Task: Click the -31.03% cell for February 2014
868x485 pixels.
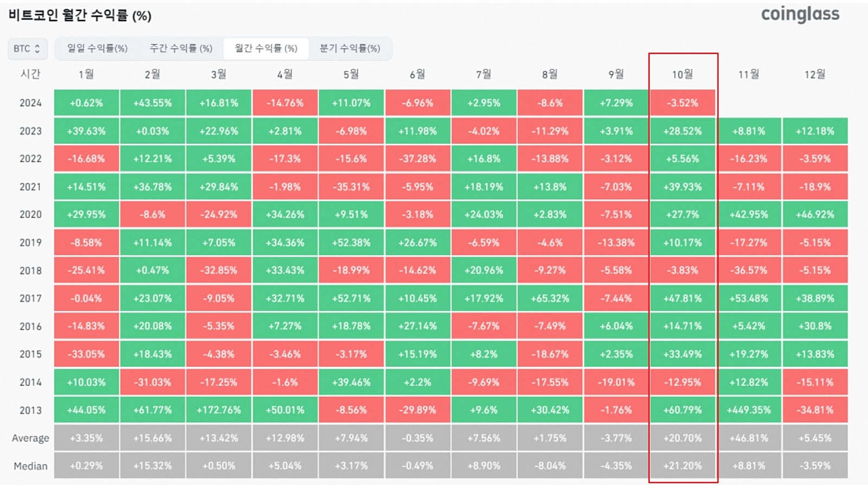Action: click(152, 382)
